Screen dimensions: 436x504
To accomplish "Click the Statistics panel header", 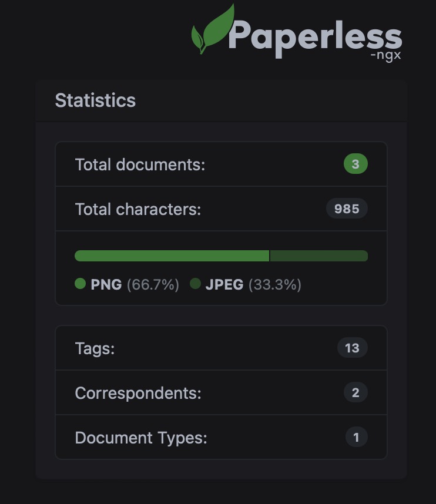I will pyautogui.click(x=95, y=100).
